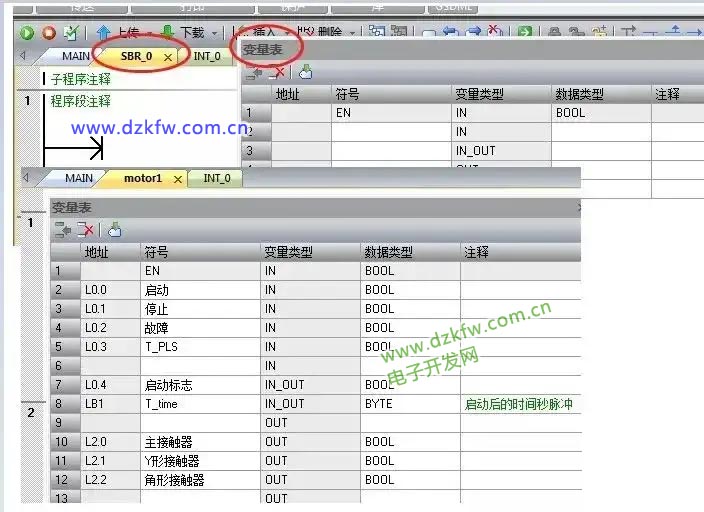Select the 启动 symbol cell
704x512 pixels.
[x=200, y=290]
